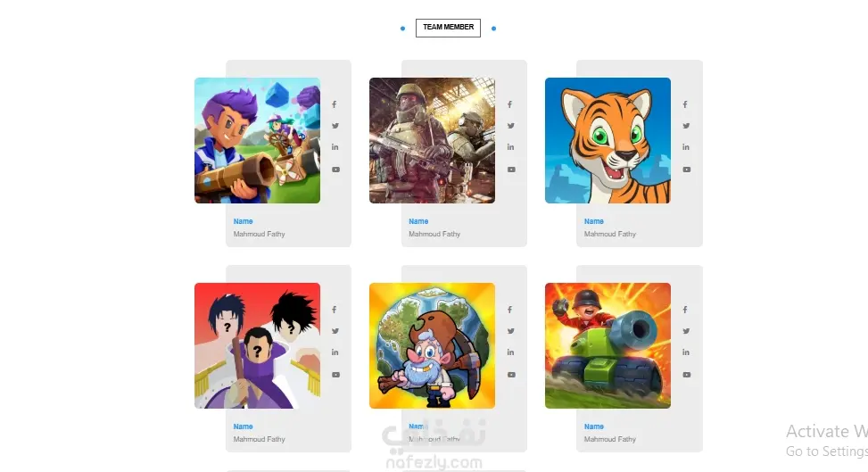
Task: Click Name label under tiger card
Action: 594,221
